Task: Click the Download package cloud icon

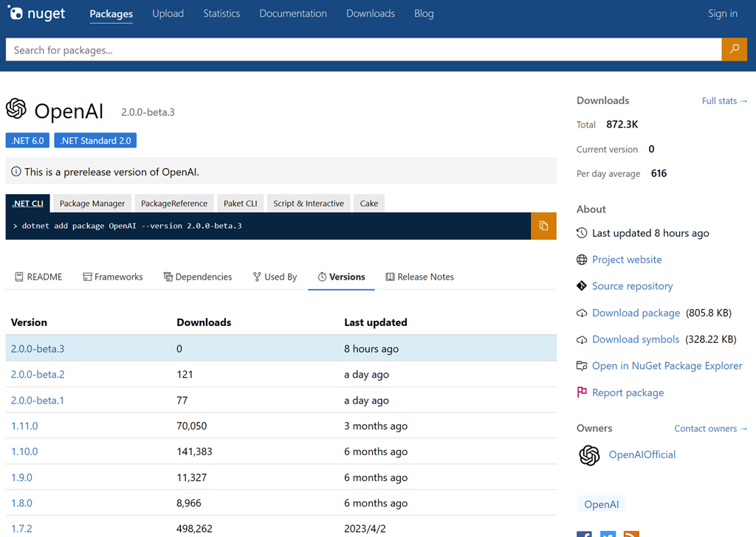Action: (x=582, y=313)
